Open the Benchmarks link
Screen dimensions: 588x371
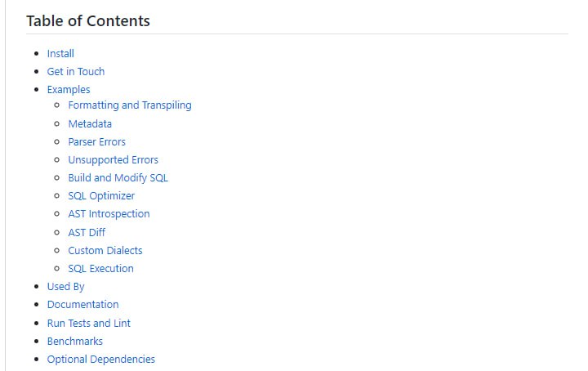75,341
